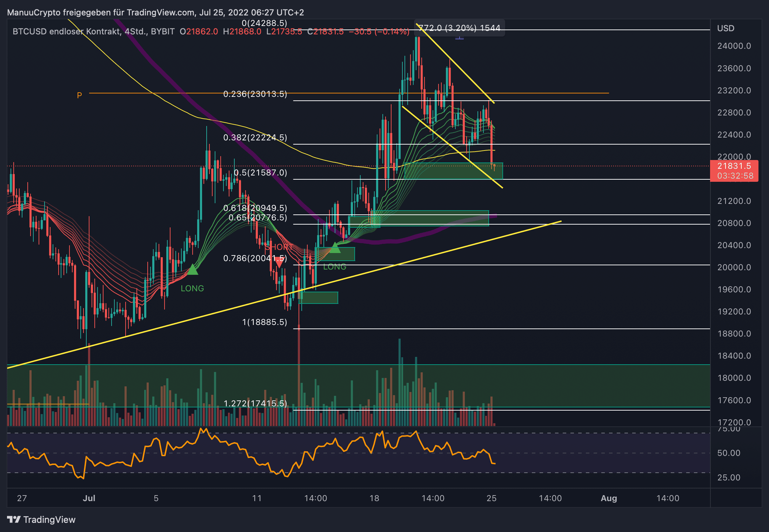Click the 0.382(22224.5) Fibonacci label
The width and height of the screenshot is (769, 532).
click(255, 138)
